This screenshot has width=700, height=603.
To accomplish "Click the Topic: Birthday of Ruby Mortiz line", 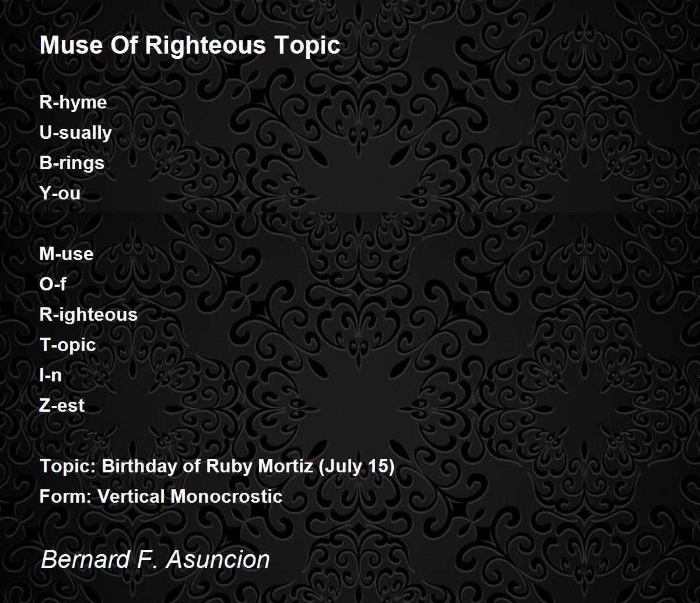I will click(x=217, y=467).
